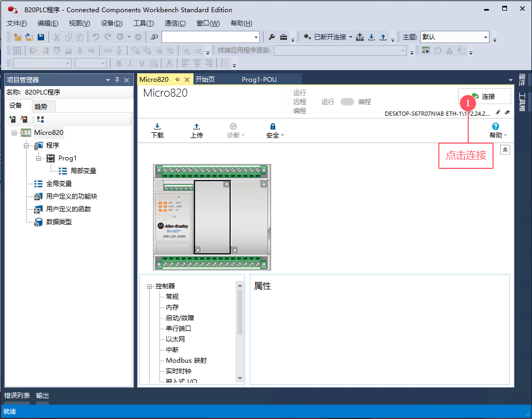Open the wrench tools icon in toolbar
532x419 pixels.
(272, 37)
